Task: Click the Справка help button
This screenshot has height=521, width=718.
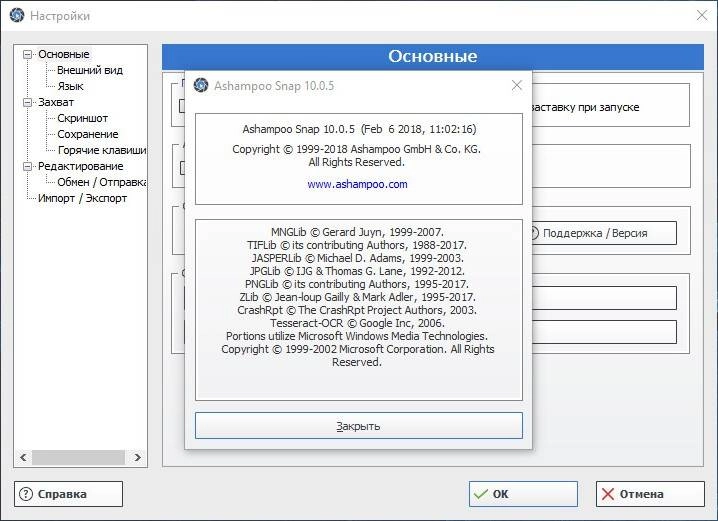Action: (x=68, y=494)
